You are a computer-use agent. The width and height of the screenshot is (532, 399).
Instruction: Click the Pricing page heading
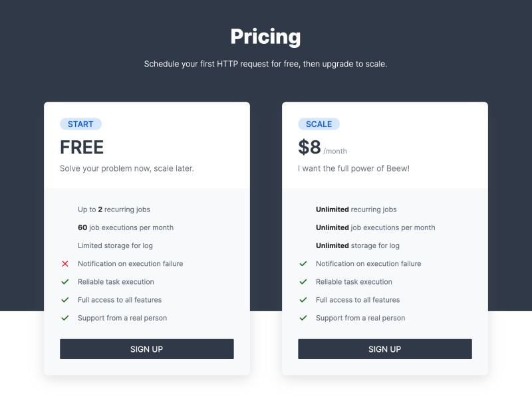pos(265,37)
